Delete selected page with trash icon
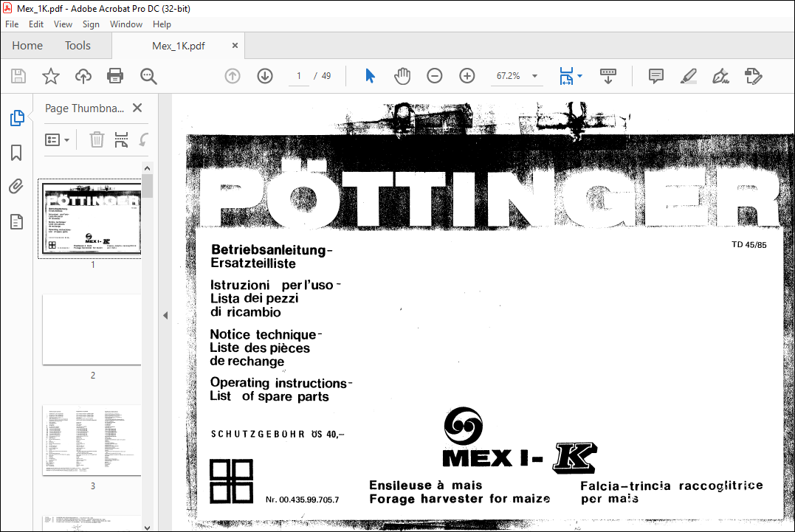This screenshot has height=532, width=795. coord(97,139)
